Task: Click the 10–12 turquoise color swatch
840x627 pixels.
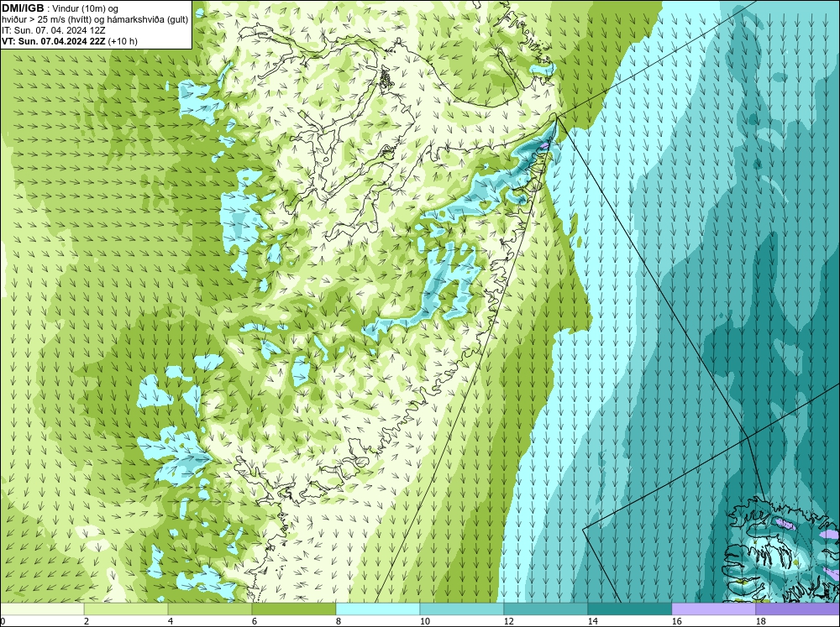Action: [x=462, y=609]
